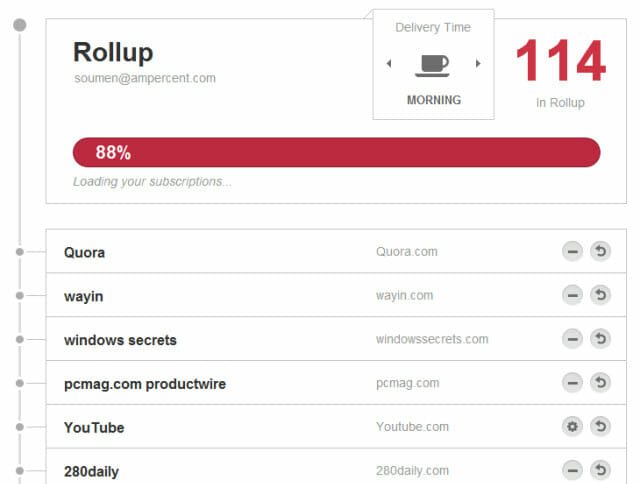Select the pcmag.com productwire subscription name
This screenshot has height=484, width=640.
pos(145,384)
